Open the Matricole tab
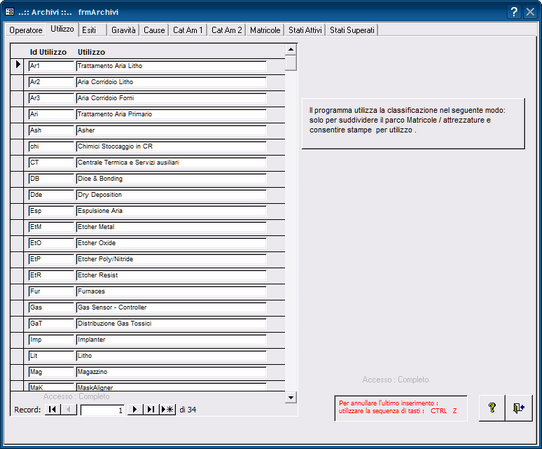Image resolution: width=542 pixels, height=449 pixels. [265, 30]
